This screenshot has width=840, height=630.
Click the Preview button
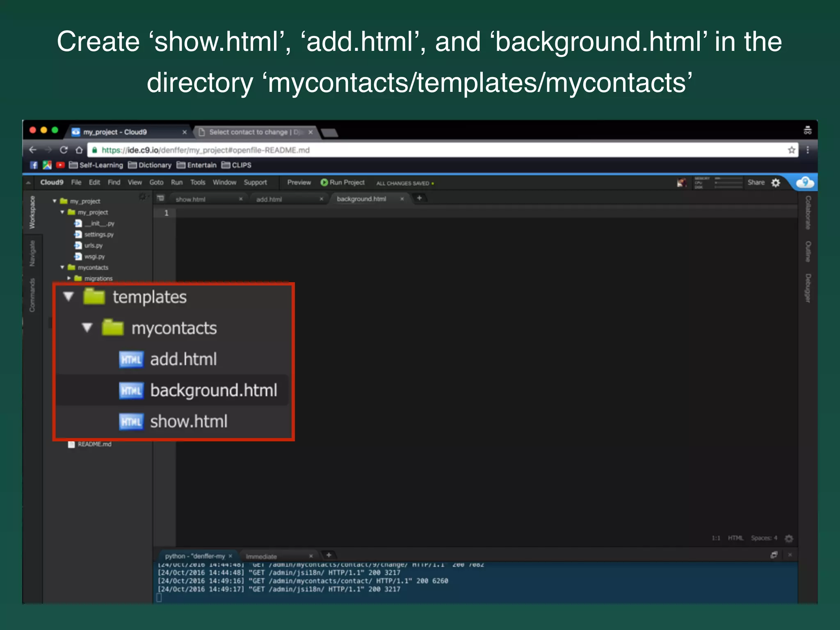point(299,183)
